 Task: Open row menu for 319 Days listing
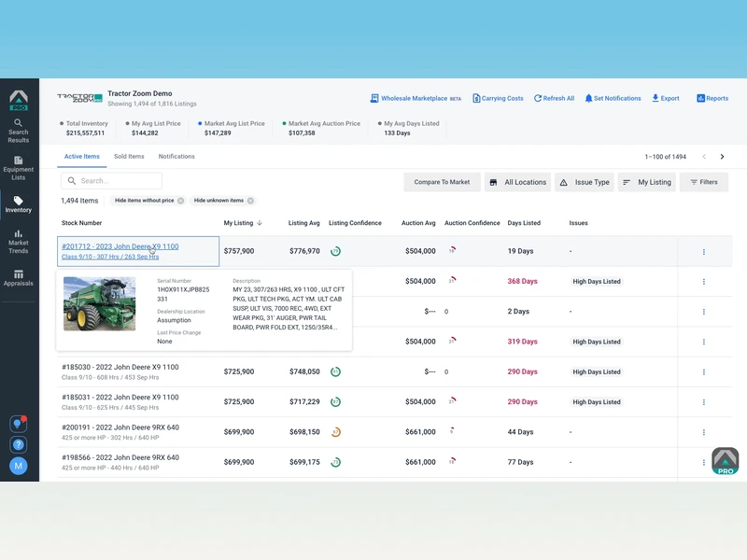(x=704, y=342)
